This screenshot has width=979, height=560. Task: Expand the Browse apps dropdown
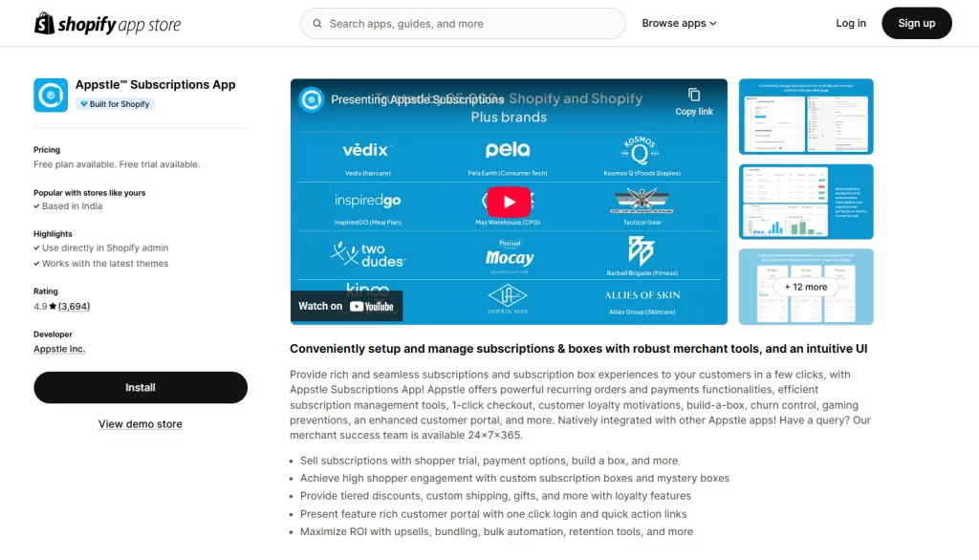tap(679, 23)
